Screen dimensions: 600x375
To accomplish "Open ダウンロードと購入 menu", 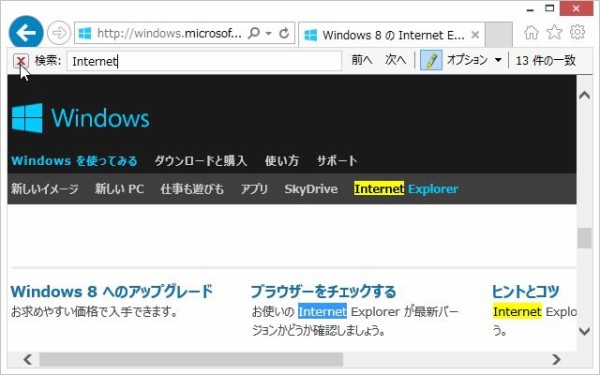I will 201,161.
